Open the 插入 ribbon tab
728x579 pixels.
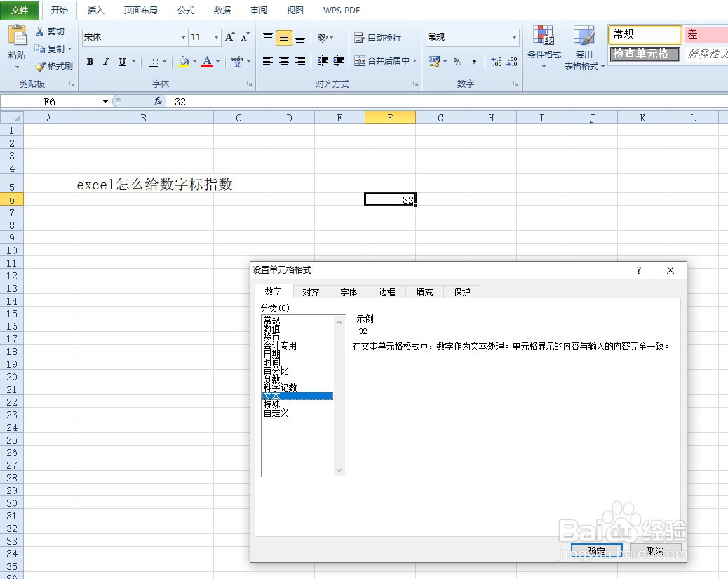95,10
